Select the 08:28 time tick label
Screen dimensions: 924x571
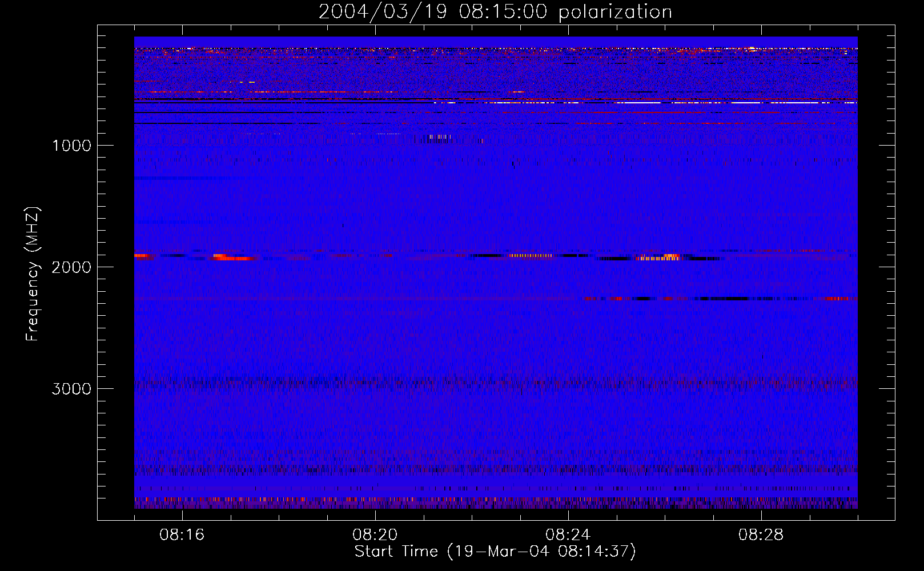tap(761, 535)
